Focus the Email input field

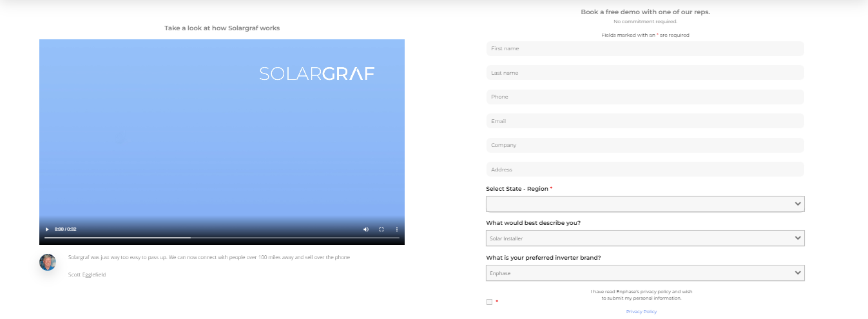coord(645,121)
